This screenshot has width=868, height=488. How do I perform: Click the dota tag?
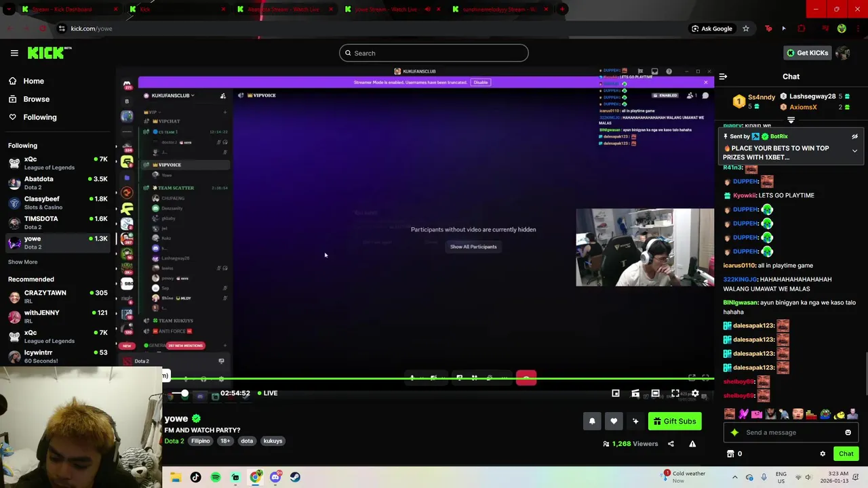[x=247, y=441]
